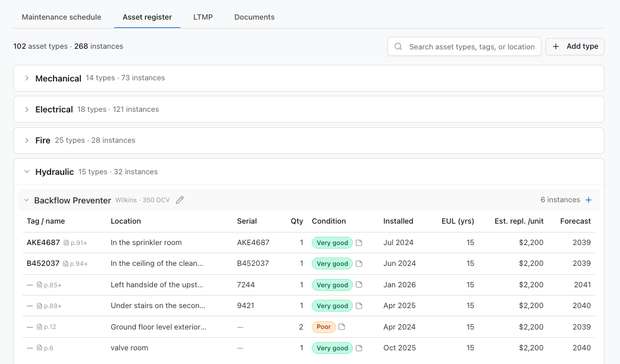Focus the asset search input field
Screen dimensions: 620x364
[x=464, y=46]
